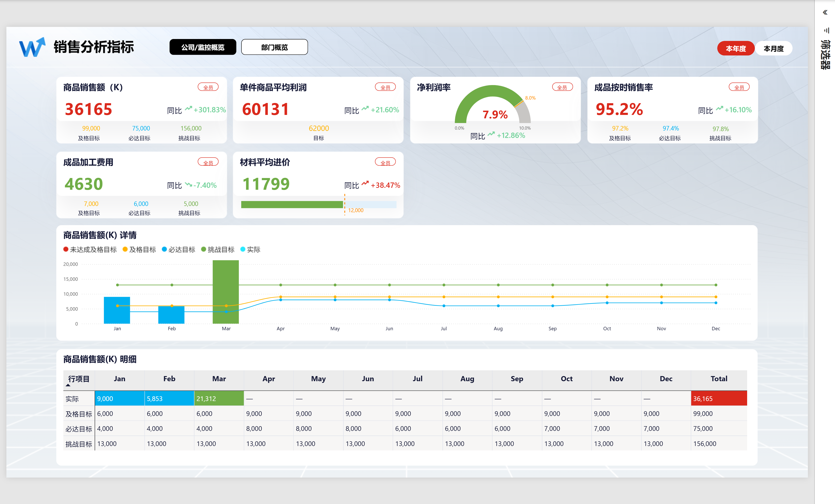The height and width of the screenshot is (504, 835).
Task: Click the 97.4% 必达目标 value
Action: [671, 128]
